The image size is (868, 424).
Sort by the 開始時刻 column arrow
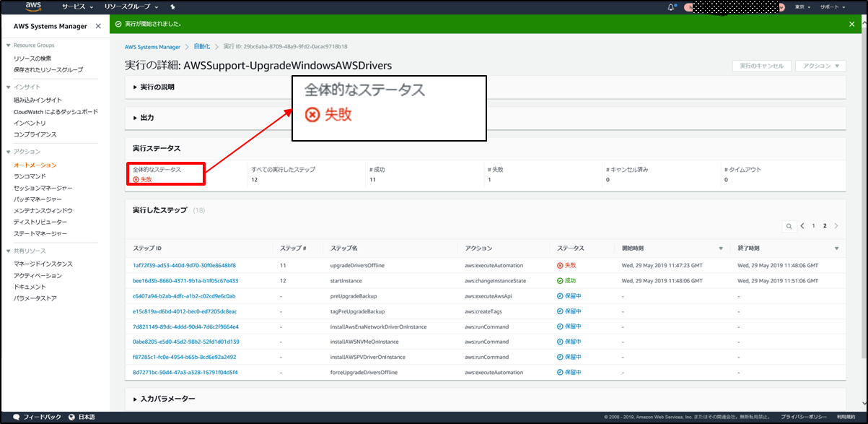click(x=720, y=248)
